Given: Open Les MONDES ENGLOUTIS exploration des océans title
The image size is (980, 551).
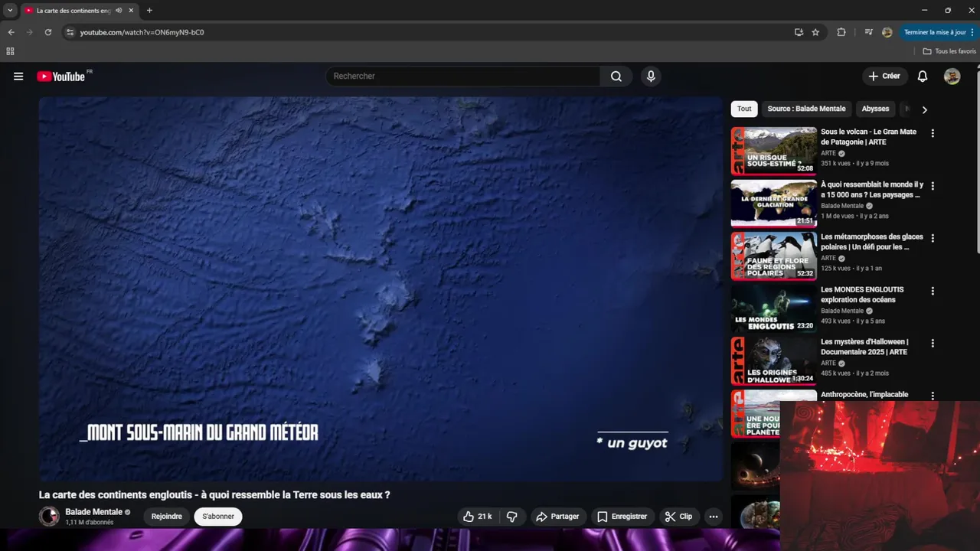Looking at the screenshot, I should (x=862, y=295).
